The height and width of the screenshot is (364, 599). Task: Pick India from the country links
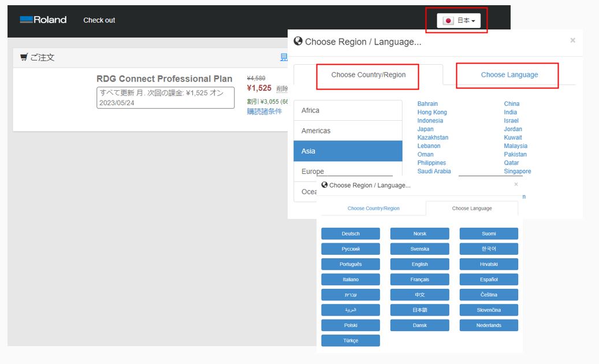[511, 112]
